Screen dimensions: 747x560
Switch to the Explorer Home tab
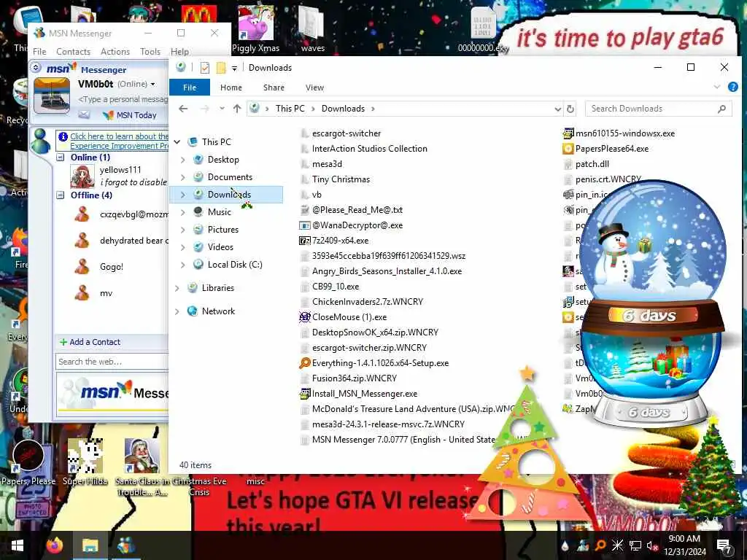point(231,87)
